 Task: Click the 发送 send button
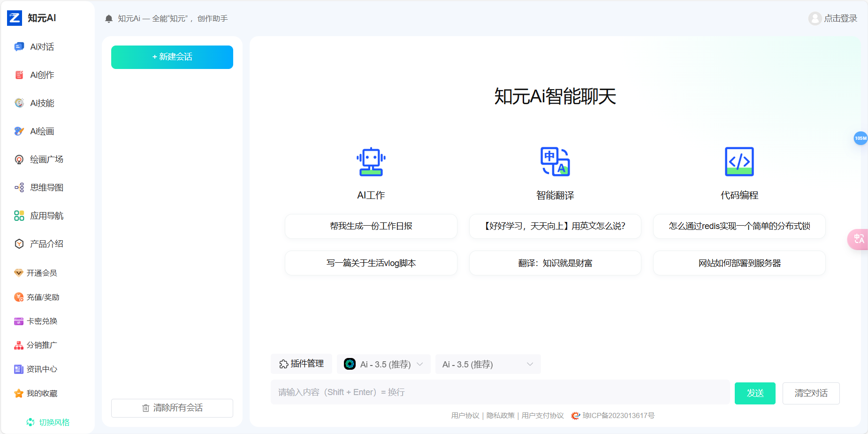point(755,393)
